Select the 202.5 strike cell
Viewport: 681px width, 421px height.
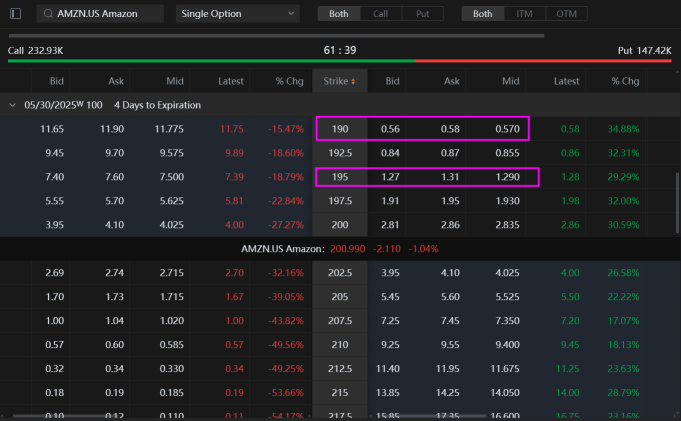pos(340,273)
